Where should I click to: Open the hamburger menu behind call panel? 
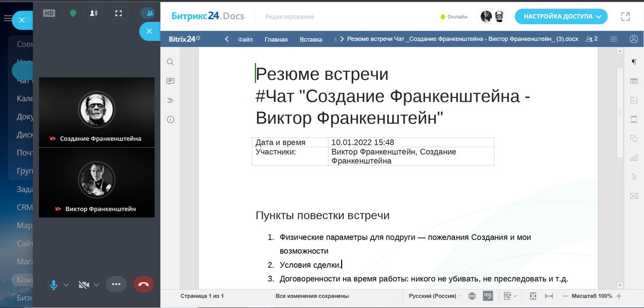point(7,19)
